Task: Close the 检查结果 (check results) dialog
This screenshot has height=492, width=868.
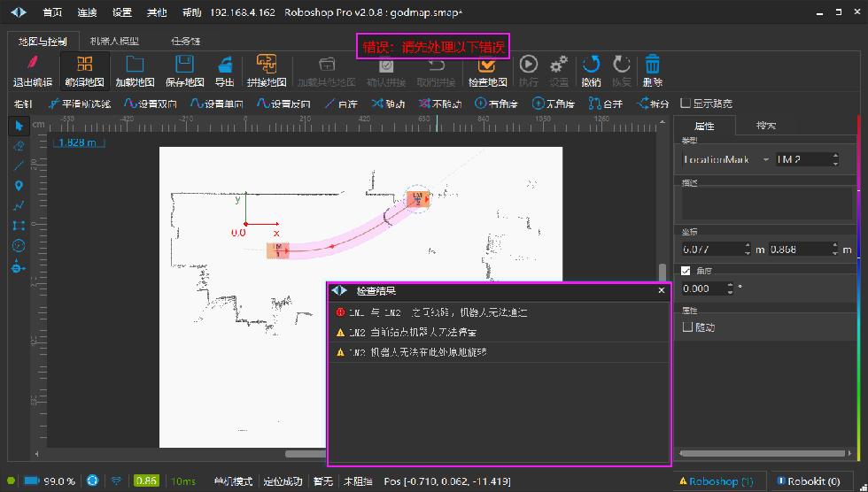Action: tap(661, 290)
